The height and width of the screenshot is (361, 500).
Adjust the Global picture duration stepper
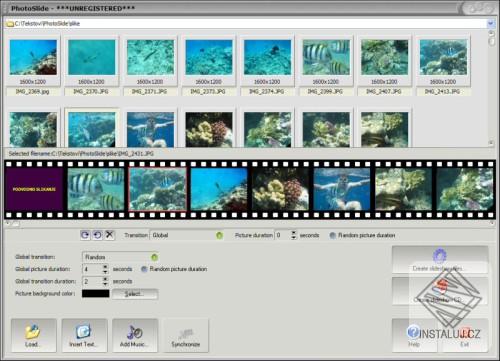[105, 269]
